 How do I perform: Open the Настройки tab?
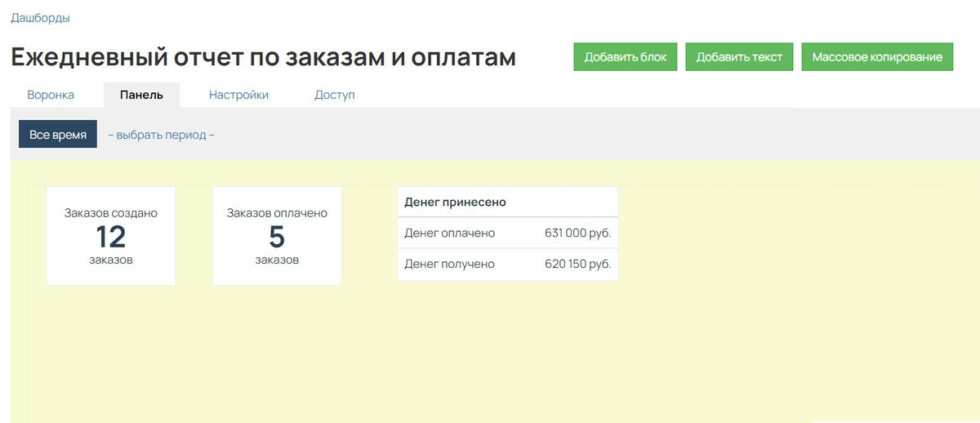point(238,95)
